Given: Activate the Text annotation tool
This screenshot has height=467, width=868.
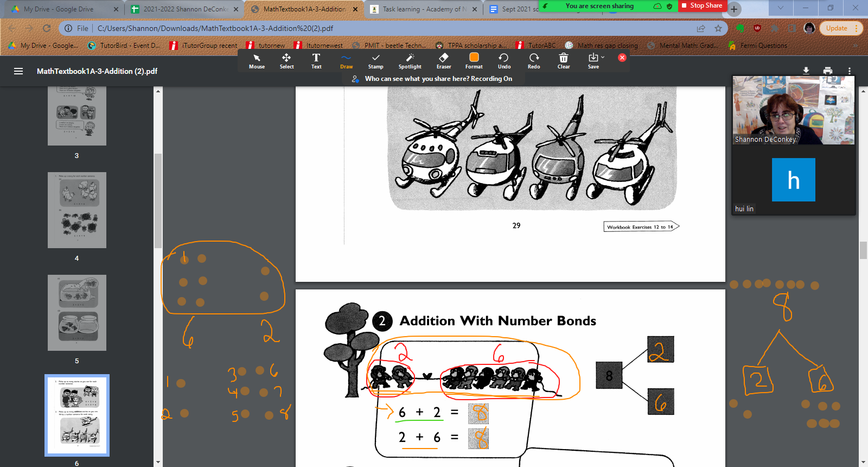Looking at the screenshot, I should (316, 61).
